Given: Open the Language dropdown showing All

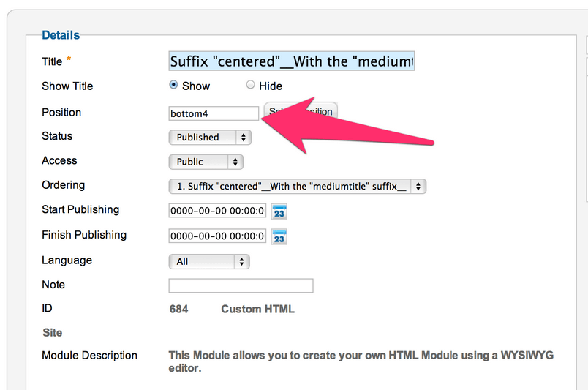Looking at the screenshot, I should coord(209,261).
